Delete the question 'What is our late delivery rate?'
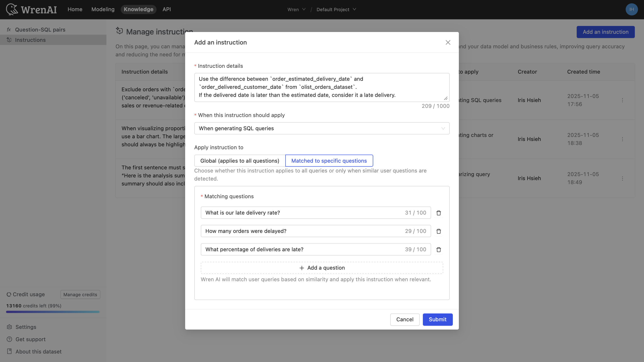644x362 pixels. [x=438, y=213]
